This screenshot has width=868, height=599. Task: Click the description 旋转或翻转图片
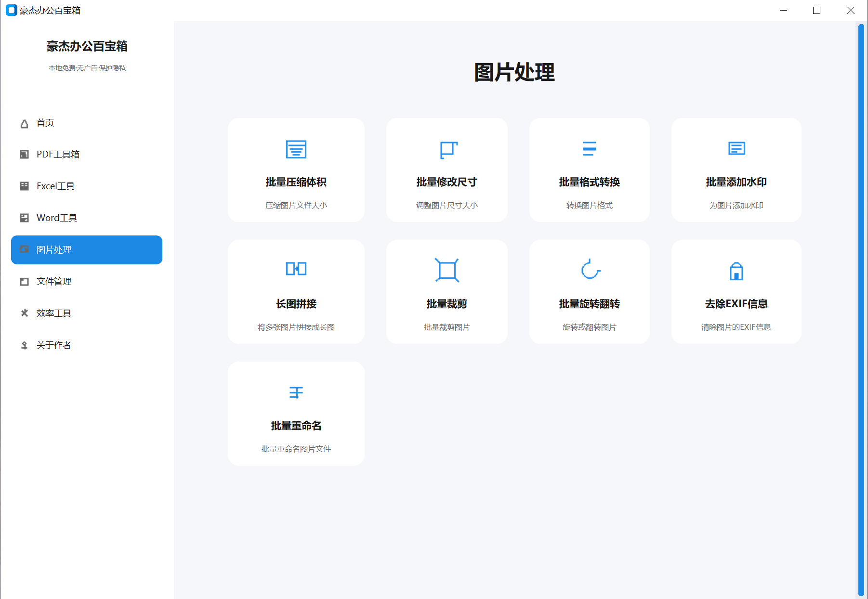pos(590,327)
